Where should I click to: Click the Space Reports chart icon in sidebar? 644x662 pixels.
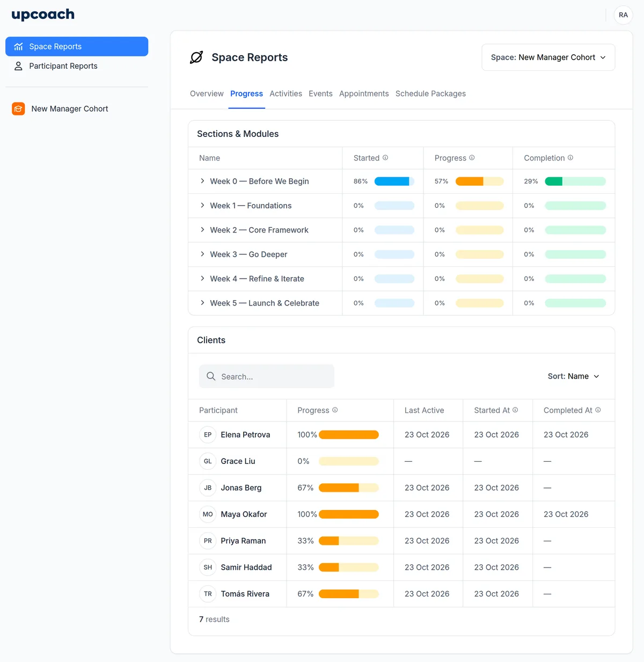click(18, 47)
